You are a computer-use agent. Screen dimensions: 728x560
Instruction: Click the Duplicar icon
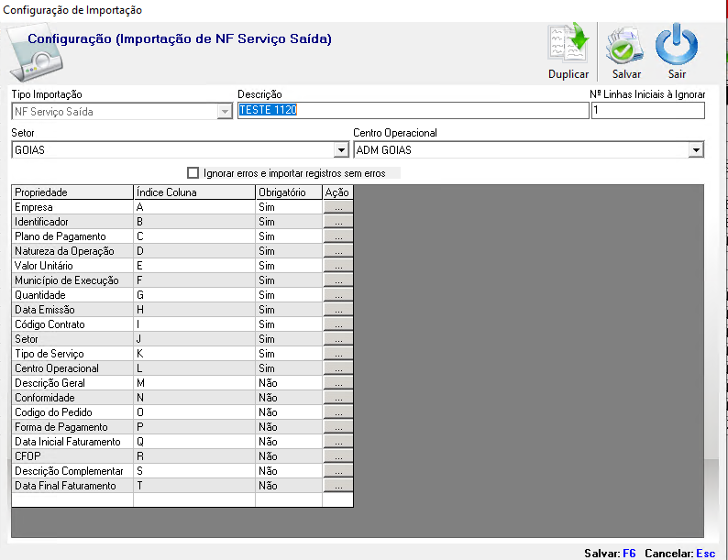coord(568,44)
